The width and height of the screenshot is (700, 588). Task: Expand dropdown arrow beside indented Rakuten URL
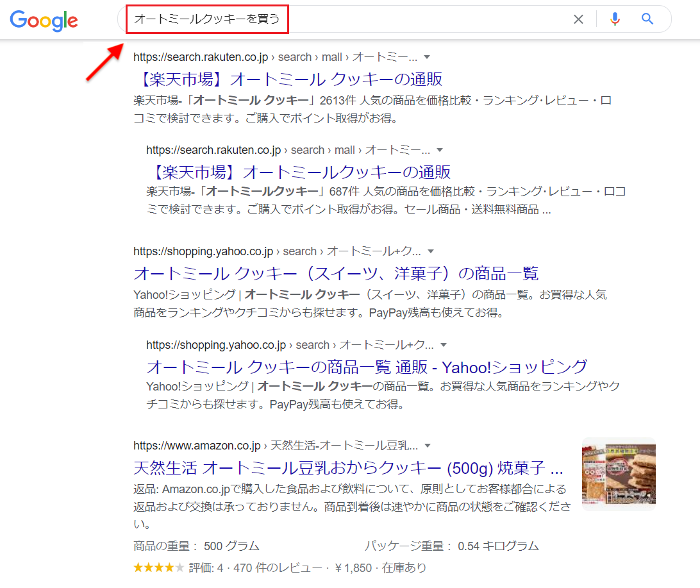[440, 150]
